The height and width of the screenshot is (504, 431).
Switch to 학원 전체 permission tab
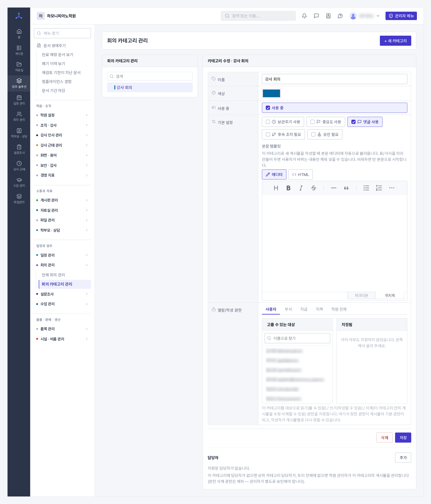pos(339,309)
